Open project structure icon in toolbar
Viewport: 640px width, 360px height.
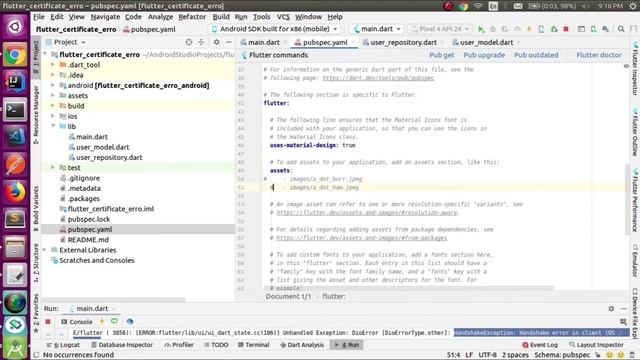[x=581, y=29]
